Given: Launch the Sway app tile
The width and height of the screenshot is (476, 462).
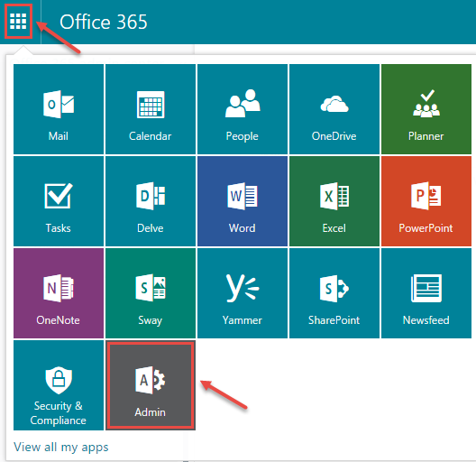Looking at the screenshot, I should tap(151, 293).
